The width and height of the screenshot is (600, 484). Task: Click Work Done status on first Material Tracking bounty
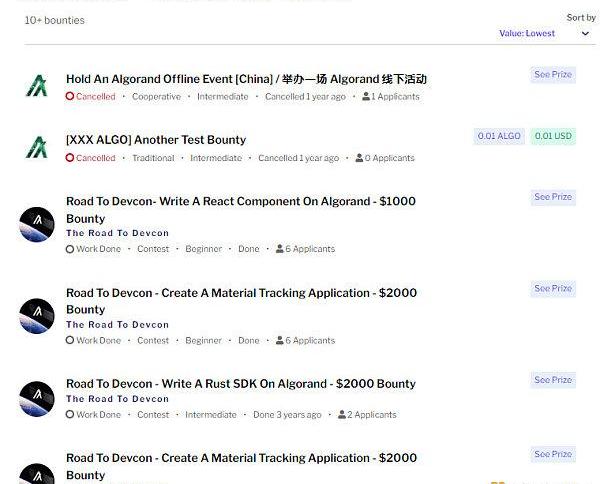[93, 341]
